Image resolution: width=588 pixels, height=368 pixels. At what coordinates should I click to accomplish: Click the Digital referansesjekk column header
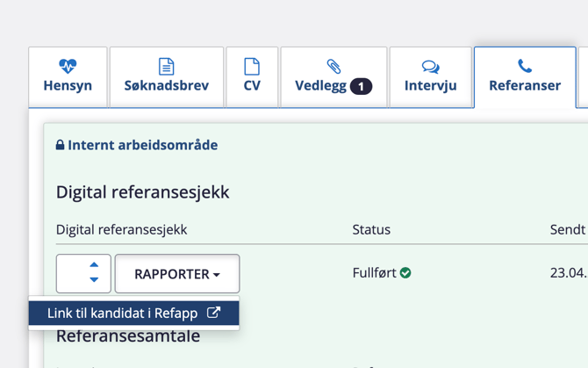[x=121, y=229]
